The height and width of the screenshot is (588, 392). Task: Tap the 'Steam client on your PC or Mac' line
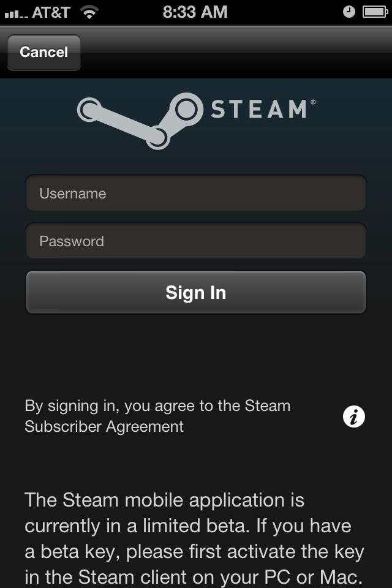tap(194, 578)
